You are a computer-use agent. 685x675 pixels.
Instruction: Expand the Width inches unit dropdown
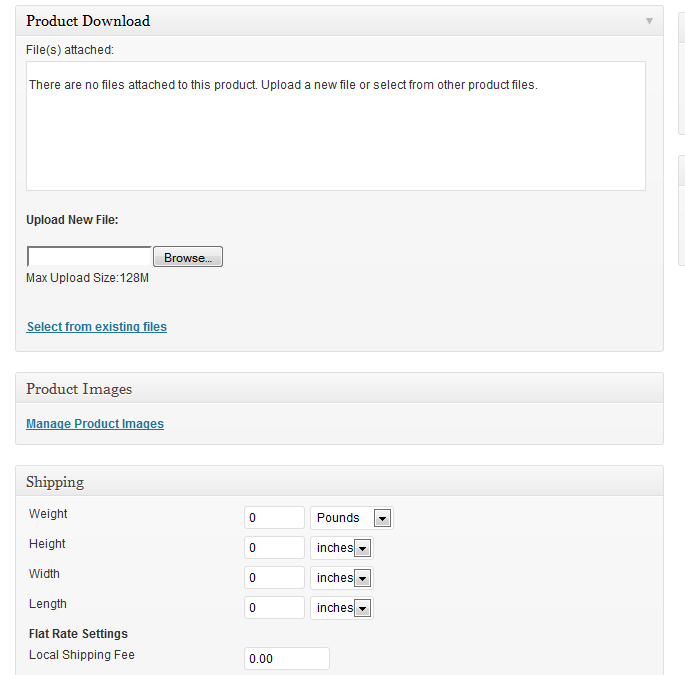(x=342, y=578)
